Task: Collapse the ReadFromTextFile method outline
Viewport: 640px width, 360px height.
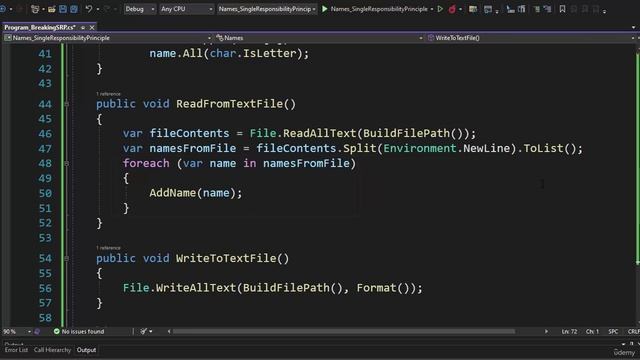Action: tap(67, 104)
